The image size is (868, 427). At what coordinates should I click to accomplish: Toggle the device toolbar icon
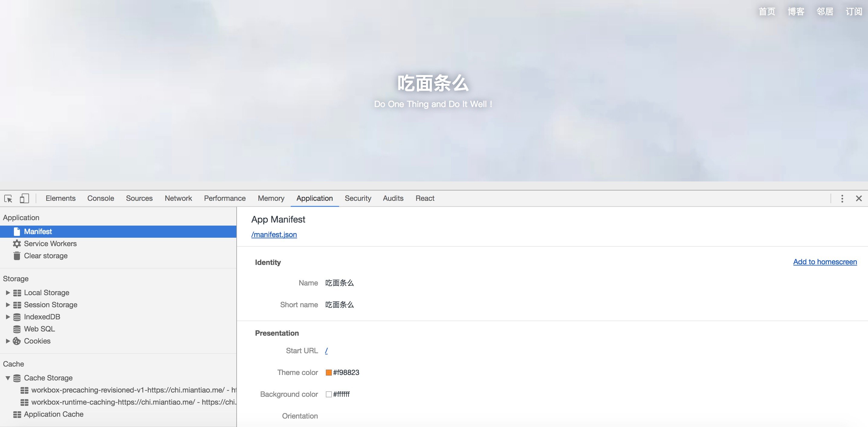(24, 198)
